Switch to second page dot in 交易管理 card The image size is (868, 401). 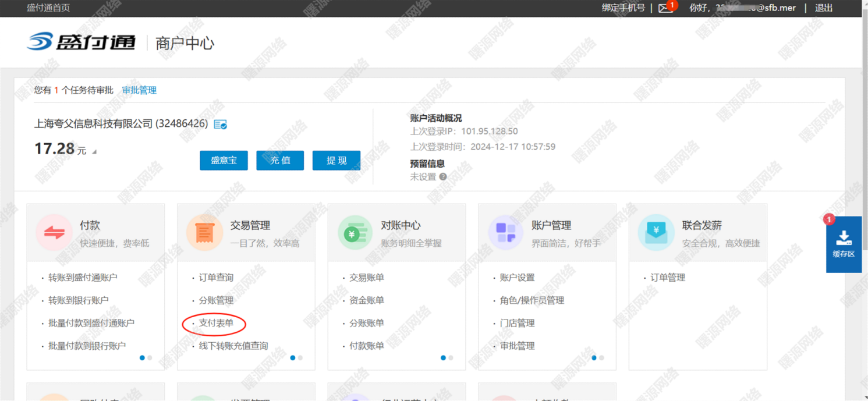tap(300, 358)
